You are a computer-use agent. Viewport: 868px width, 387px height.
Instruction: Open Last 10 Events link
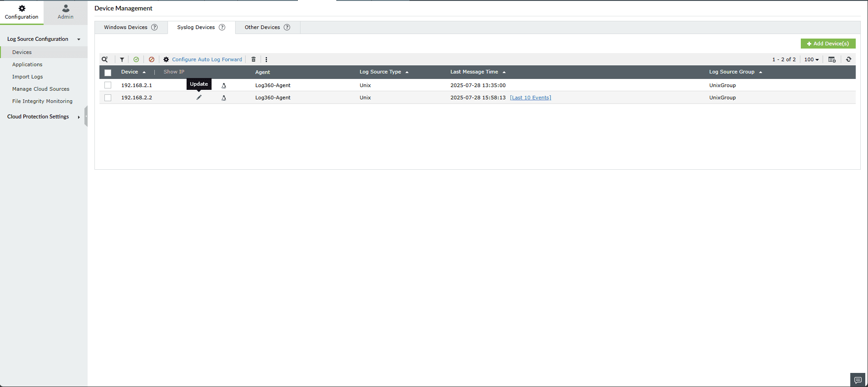click(x=530, y=98)
